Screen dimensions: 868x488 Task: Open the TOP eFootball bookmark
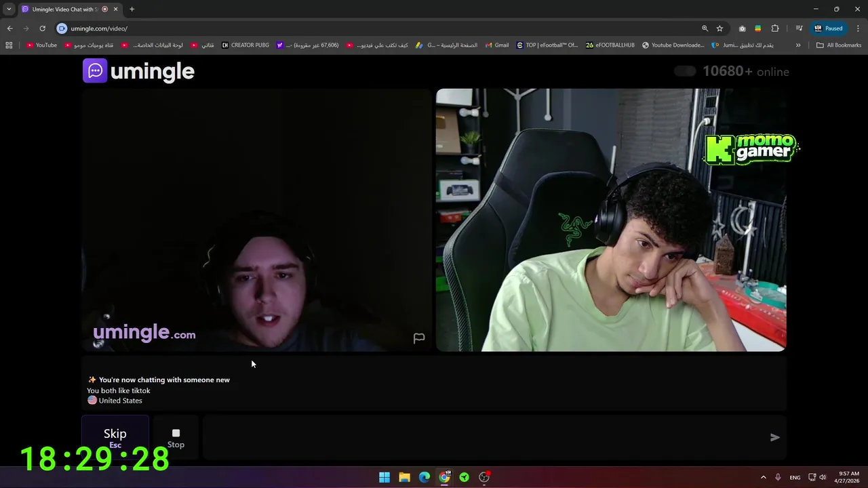(x=547, y=45)
